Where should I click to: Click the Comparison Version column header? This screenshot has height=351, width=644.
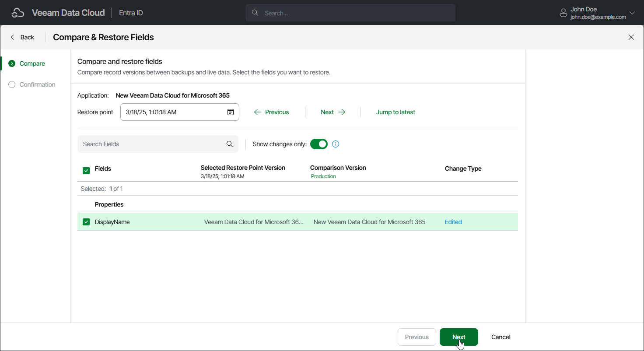coord(338,168)
